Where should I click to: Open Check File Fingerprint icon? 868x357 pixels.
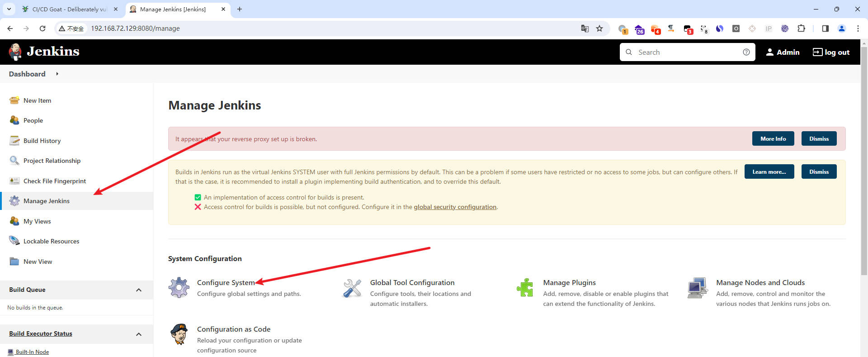click(x=14, y=181)
